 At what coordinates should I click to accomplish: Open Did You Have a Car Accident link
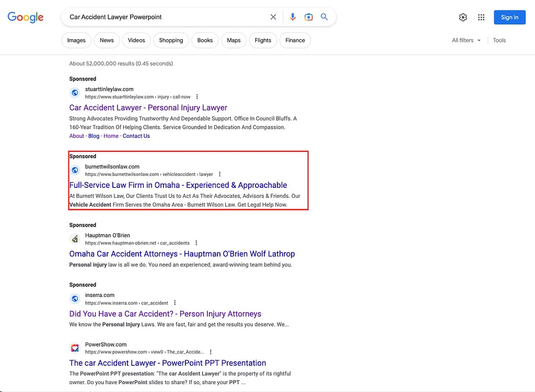(165, 314)
